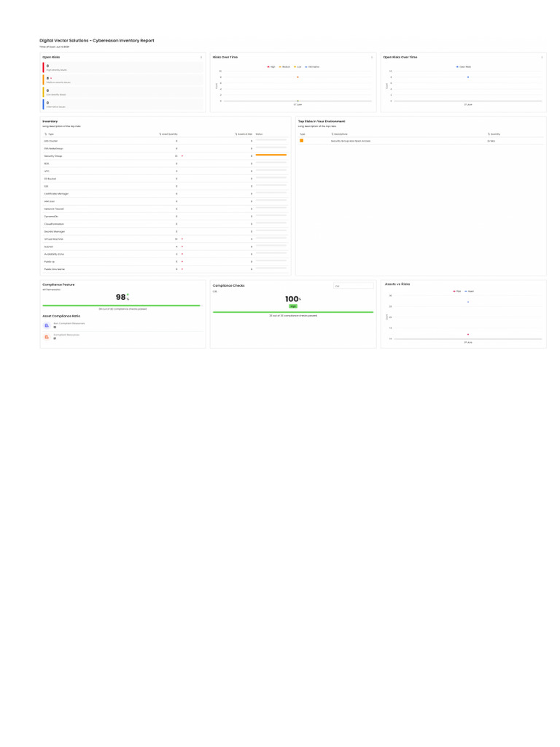Select the High severity issues row
This screenshot has width=560, height=747.
pyautogui.click(x=122, y=68)
